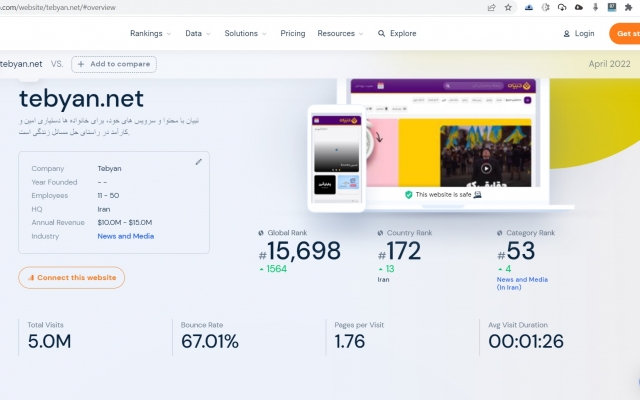Click the orange Get started button
The height and width of the screenshot is (400, 640).
[624, 33]
